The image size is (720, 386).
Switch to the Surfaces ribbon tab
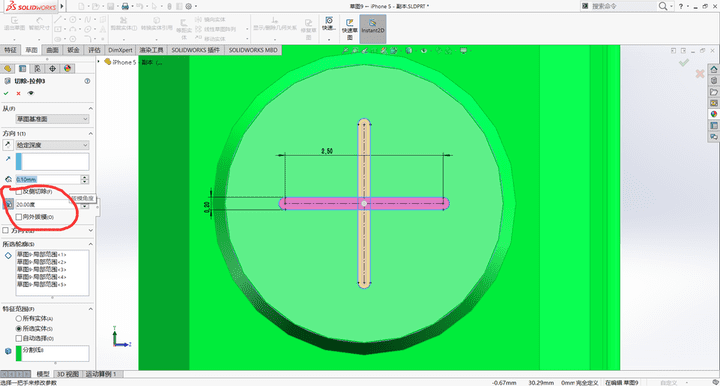[52, 50]
